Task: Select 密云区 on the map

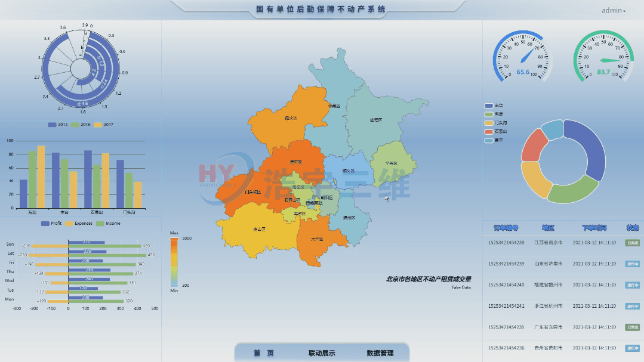Action: (x=376, y=120)
